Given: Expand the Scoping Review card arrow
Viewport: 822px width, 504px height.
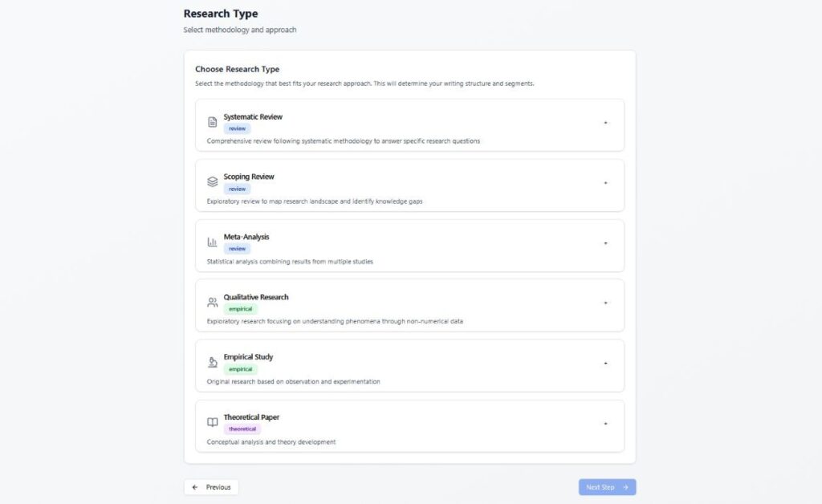Looking at the screenshot, I should pyautogui.click(x=605, y=183).
